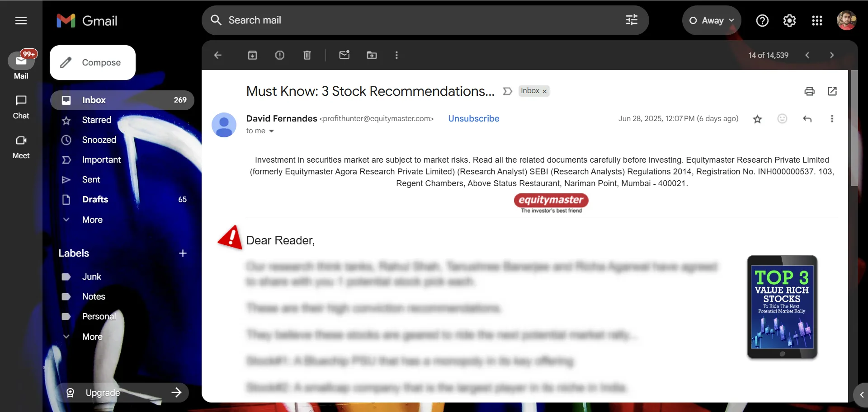
Task: Star this message
Action: pos(757,119)
